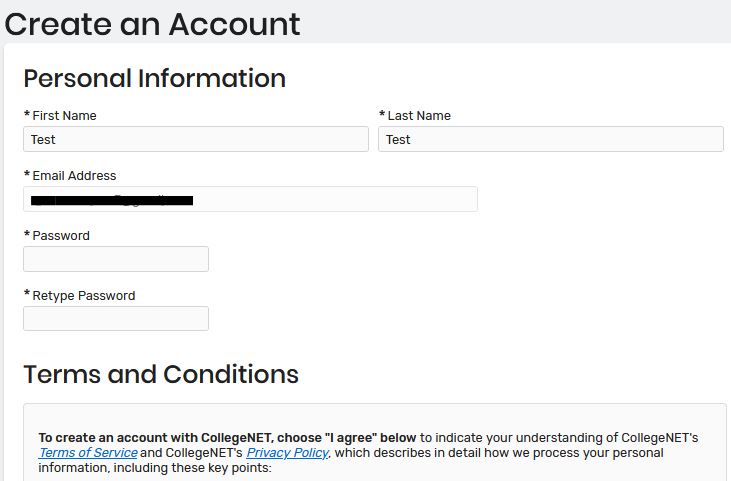Viewport: 731px width, 481px height.
Task: Click the "Retype Password" label text
Action: point(84,296)
